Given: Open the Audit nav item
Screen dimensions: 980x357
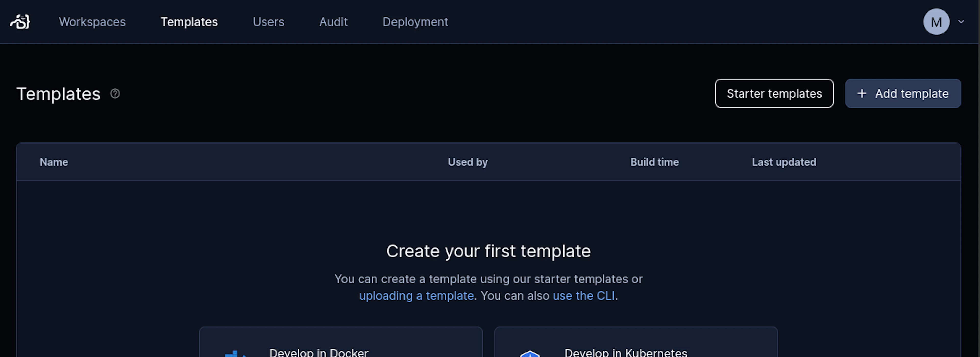Looking at the screenshot, I should pyautogui.click(x=333, y=22).
